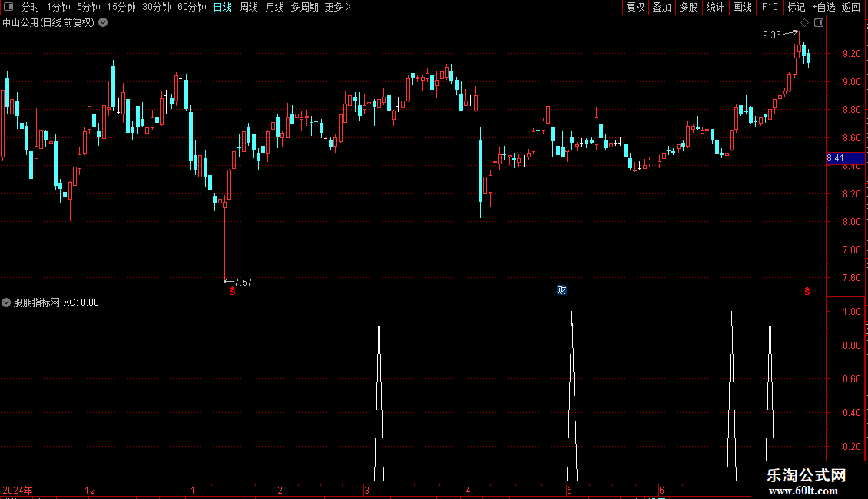This screenshot has width=868, height=499.
Task: Expand the 股朋指标网 indicator dropdown
Action: [6, 302]
